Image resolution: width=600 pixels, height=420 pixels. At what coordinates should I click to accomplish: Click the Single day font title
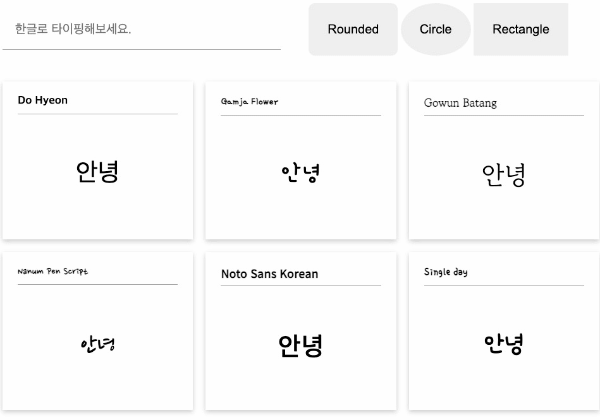pos(446,272)
